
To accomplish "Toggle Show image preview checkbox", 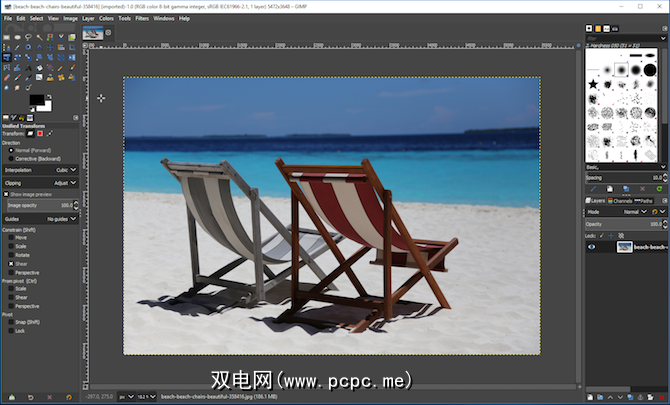I will 4,195.
